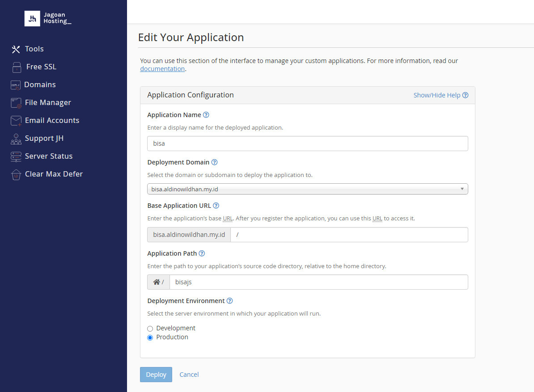Click the Cancel link
This screenshot has height=392, width=534.
coord(189,375)
